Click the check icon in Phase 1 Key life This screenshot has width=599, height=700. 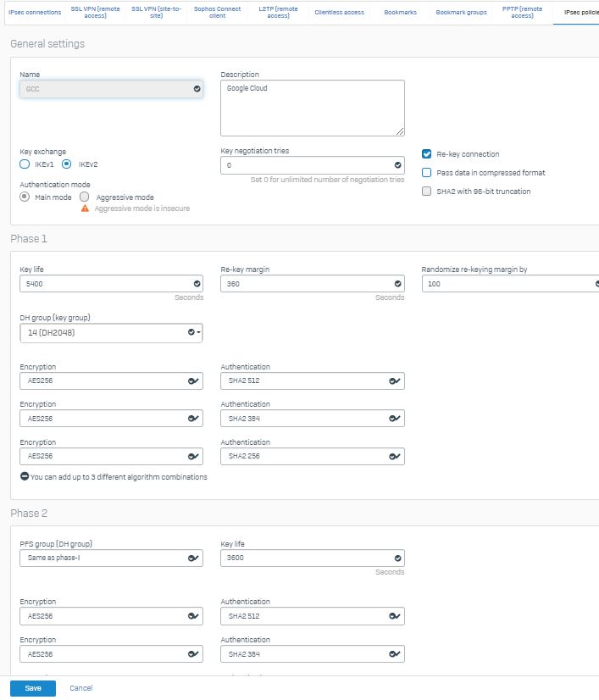tap(197, 284)
